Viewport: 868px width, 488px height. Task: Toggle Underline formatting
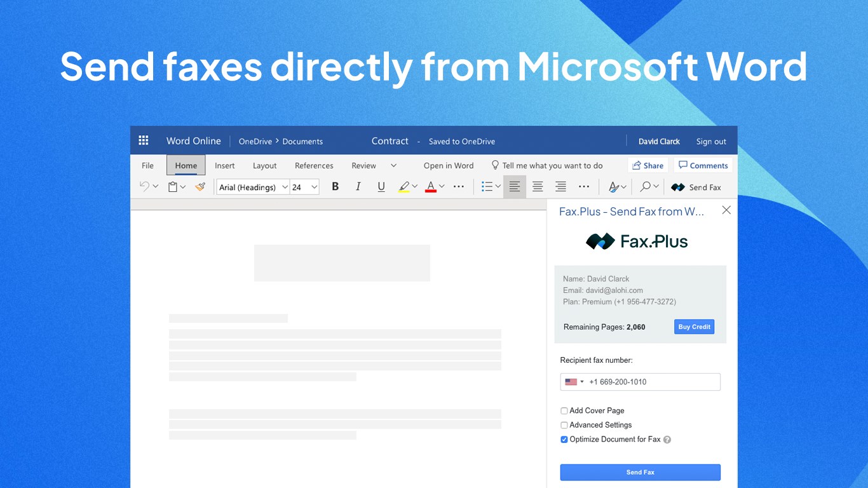[x=381, y=187]
